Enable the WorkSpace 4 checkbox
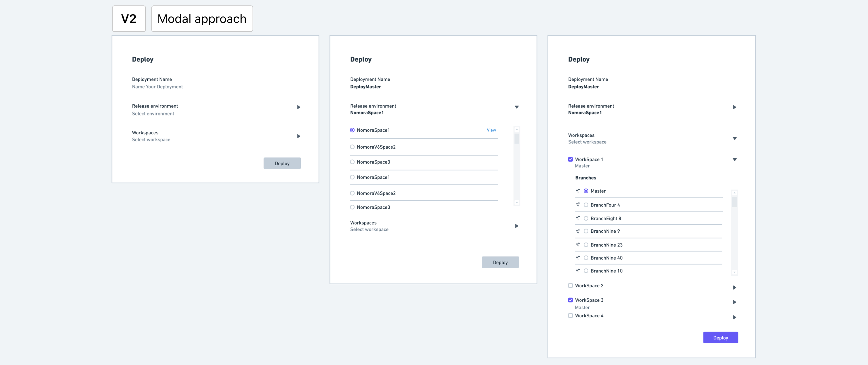 pyautogui.click(x=571, y=316)
